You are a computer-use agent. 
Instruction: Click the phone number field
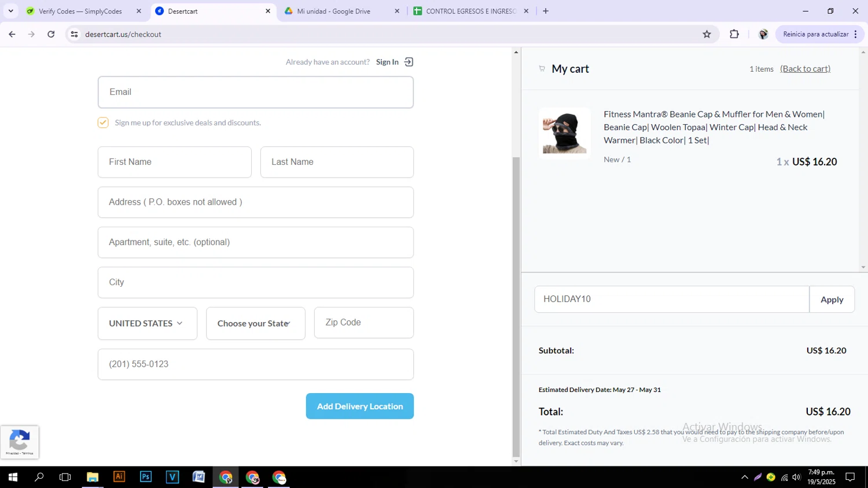coord(256,364)
